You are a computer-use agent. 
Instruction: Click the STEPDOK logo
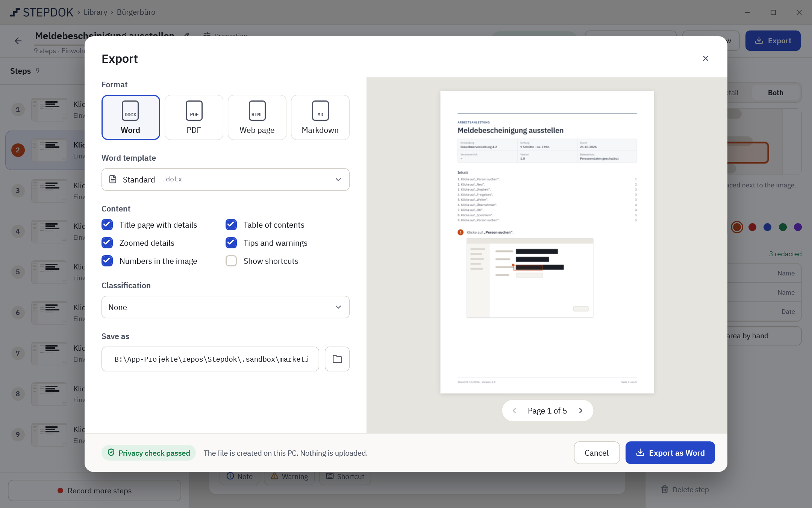pos(42,12)
